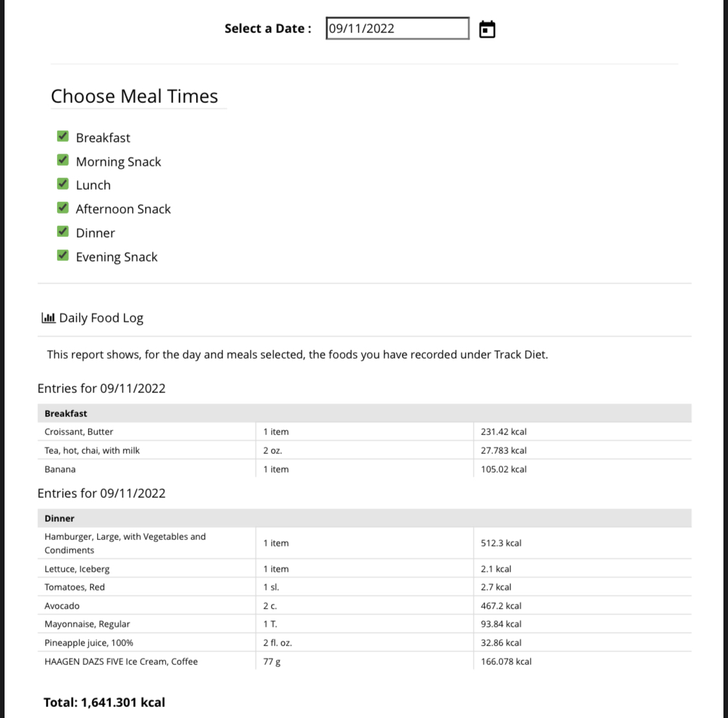Select the Mayonnaise, Regular entry

[x=87, y=624]
